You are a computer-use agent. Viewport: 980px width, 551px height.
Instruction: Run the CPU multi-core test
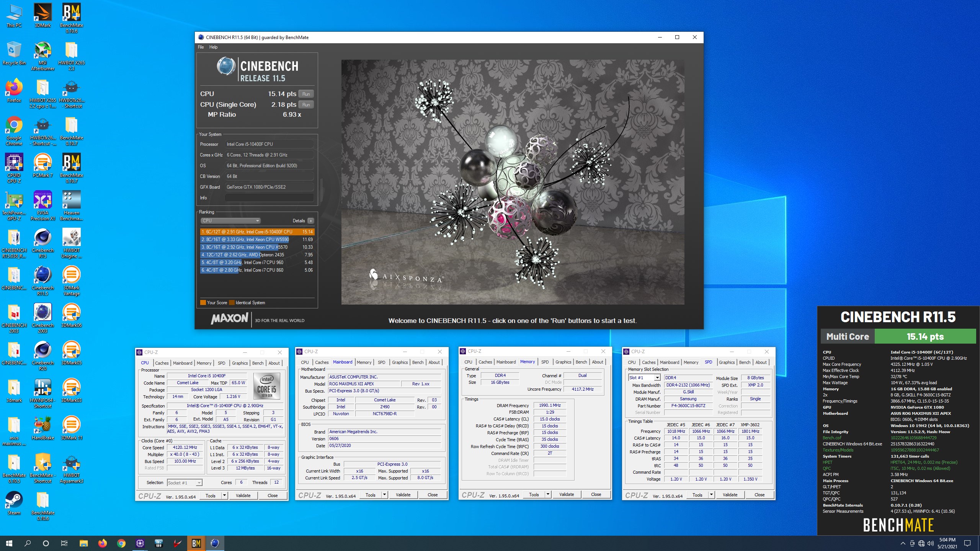point(306,94)
